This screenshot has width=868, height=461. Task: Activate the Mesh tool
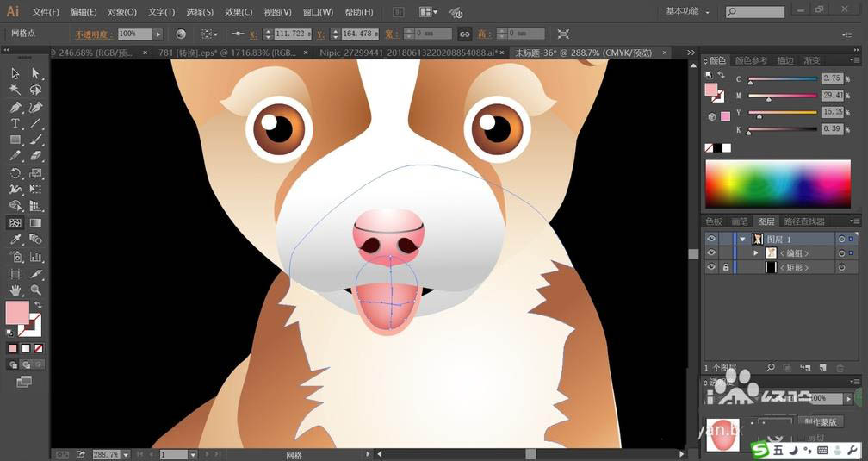[x=15, y=222]
